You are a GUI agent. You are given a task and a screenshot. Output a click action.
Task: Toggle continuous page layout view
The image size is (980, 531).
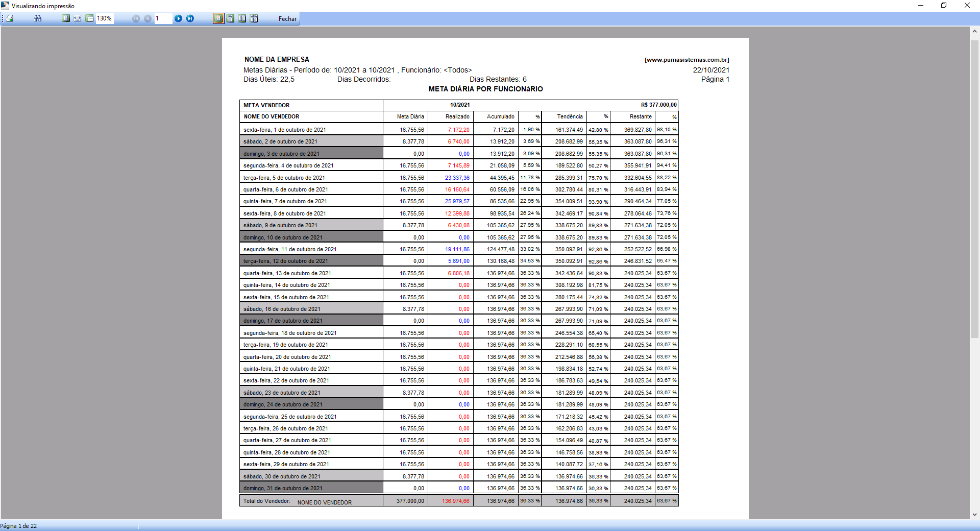[230, 18]
